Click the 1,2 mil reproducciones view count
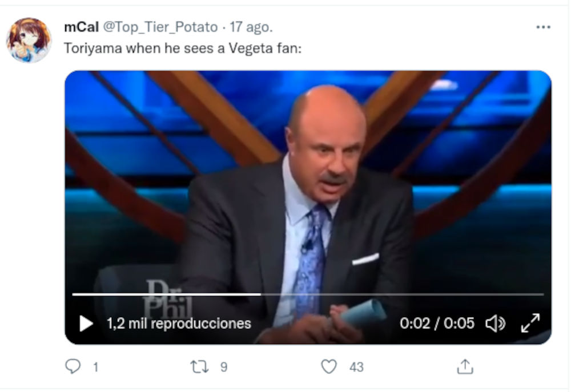 [179, 324]
